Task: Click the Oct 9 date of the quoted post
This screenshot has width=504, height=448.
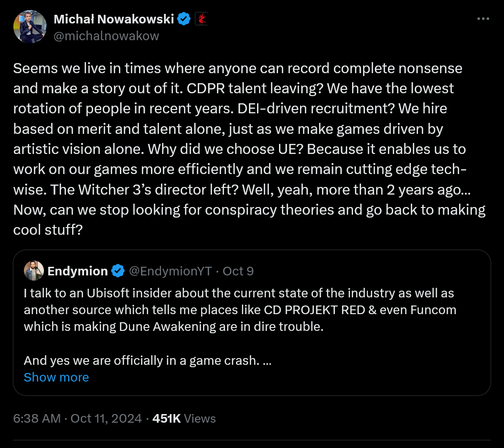Action: tap(238, 271)
